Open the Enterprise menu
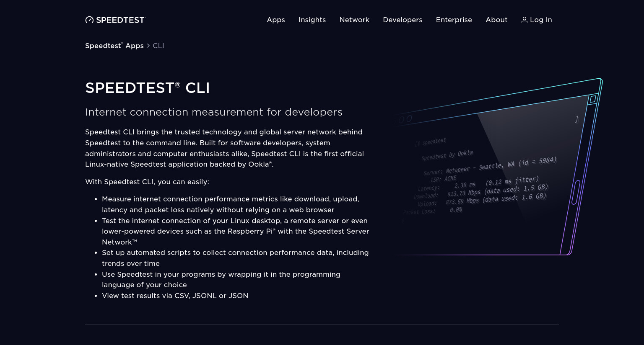 (x=454, y=20)
